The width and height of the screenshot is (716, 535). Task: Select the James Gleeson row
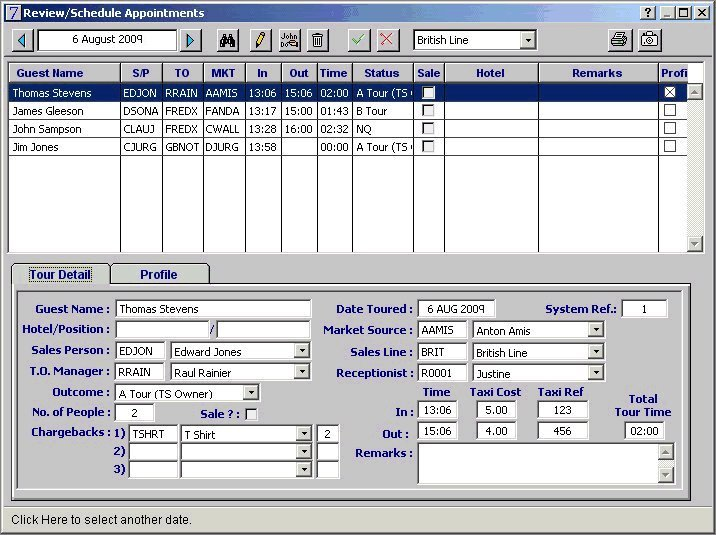tap(347, 111)
